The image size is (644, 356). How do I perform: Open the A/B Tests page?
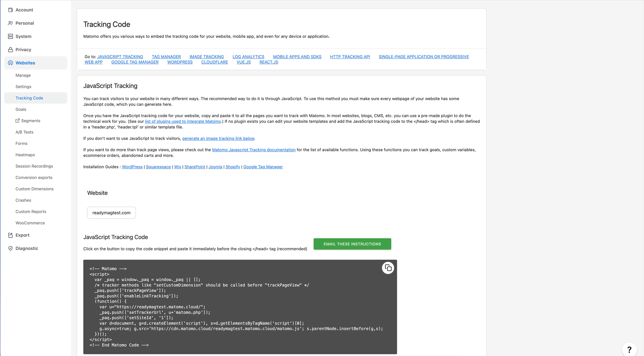pos(24,132)
